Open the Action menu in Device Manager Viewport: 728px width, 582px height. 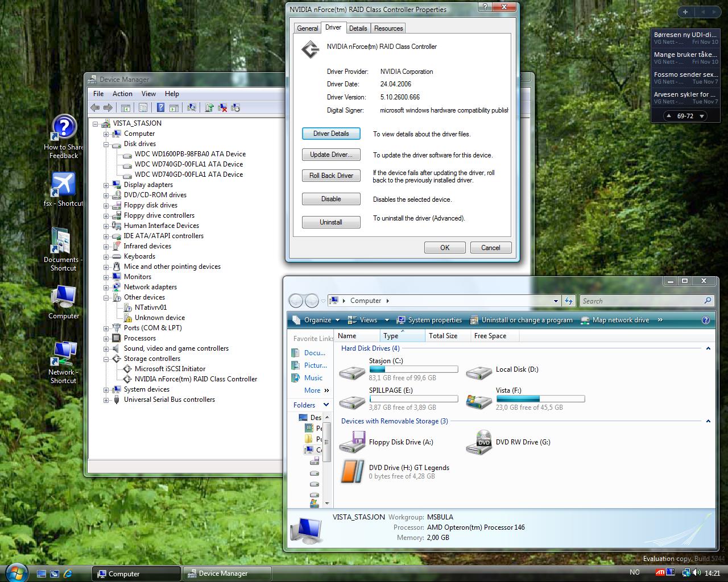[x=122, y=94]
